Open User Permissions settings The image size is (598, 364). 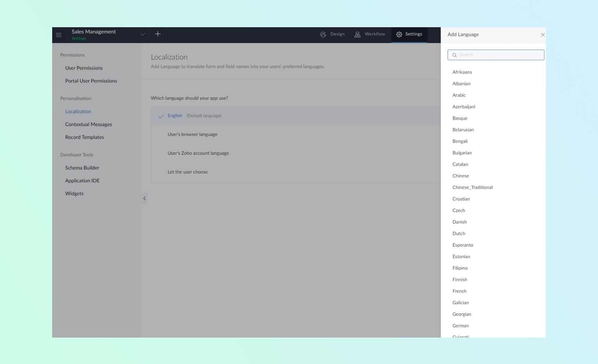pos(84,68)
